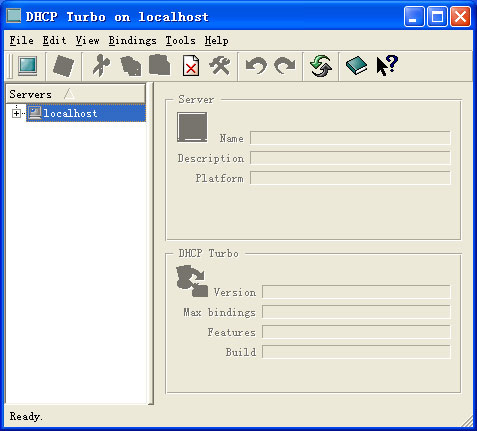
Task: Click the Copy toolbar icon
Action: point(131,66)
